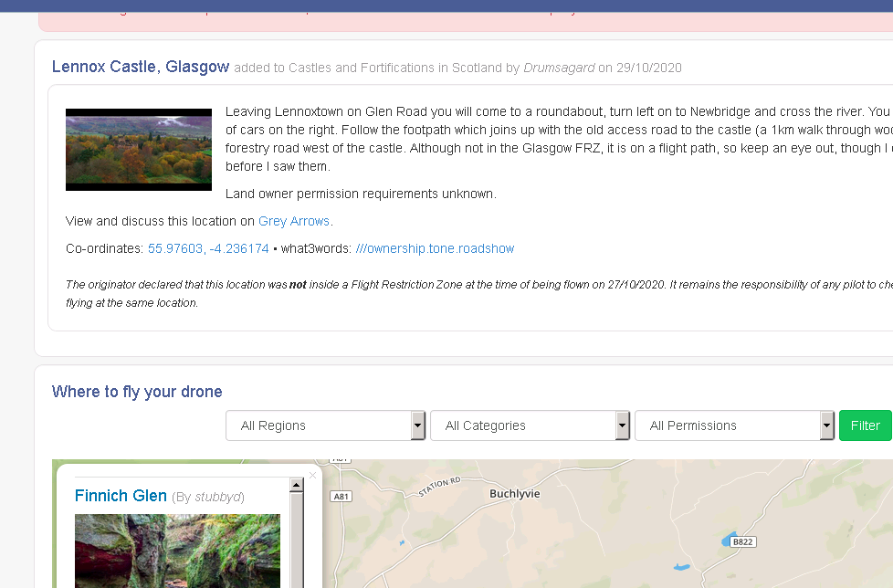Click the stubbyd author name in popup

coord(218,497)
